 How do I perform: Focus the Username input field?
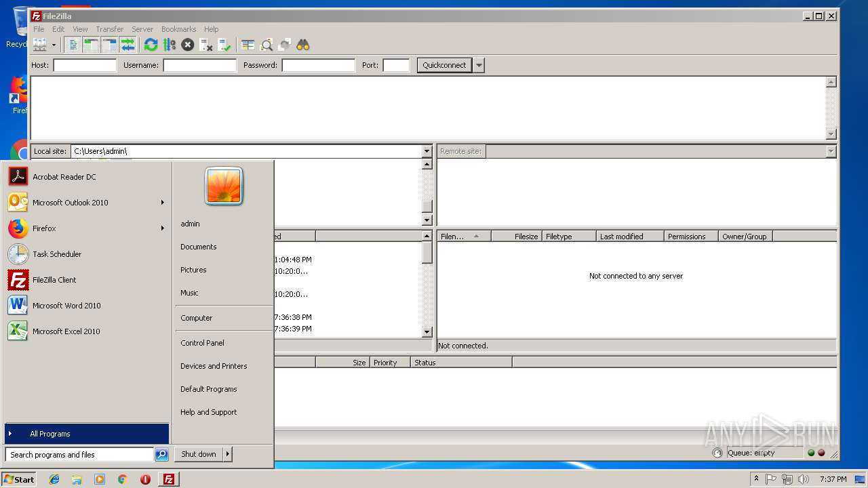coord(199,65)
